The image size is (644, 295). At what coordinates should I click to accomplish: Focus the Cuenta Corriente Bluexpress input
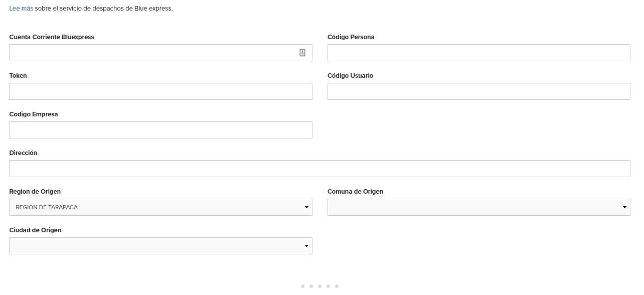pyautogui.click(x=150, y=53)
